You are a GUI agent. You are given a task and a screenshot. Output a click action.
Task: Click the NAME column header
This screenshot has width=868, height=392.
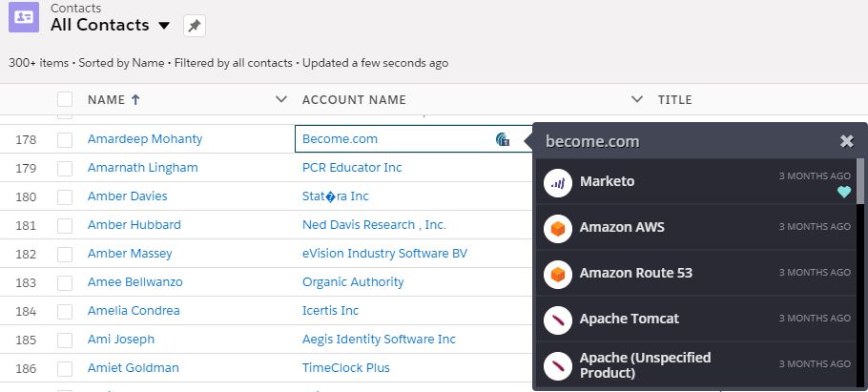106,99
